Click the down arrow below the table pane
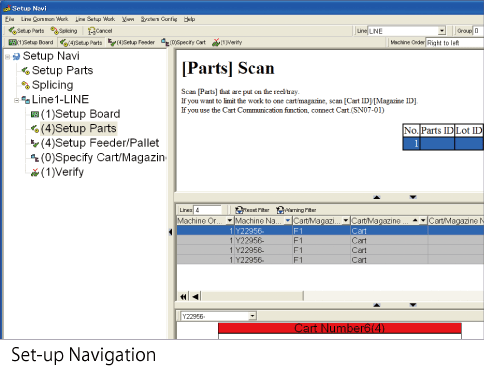 click(x=413, y=305)
